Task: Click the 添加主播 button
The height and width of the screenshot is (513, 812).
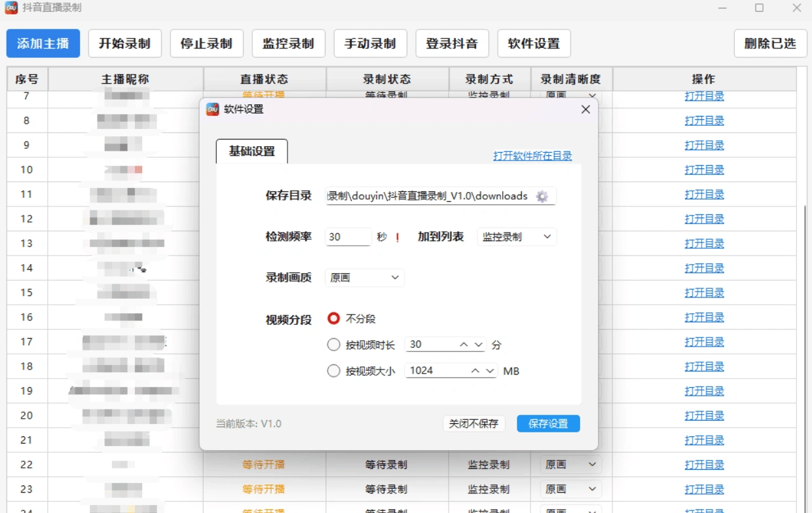Action: click(x=43, y=44)
